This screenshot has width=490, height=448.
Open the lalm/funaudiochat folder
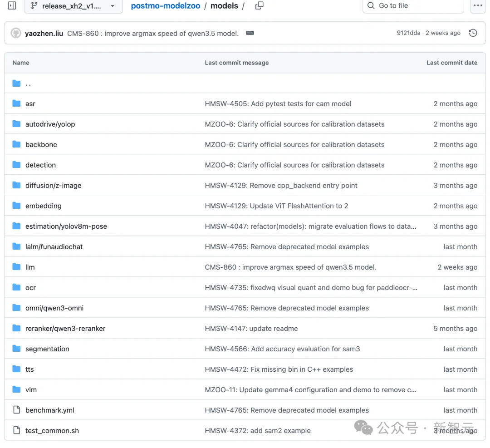(x=54, y=246)
